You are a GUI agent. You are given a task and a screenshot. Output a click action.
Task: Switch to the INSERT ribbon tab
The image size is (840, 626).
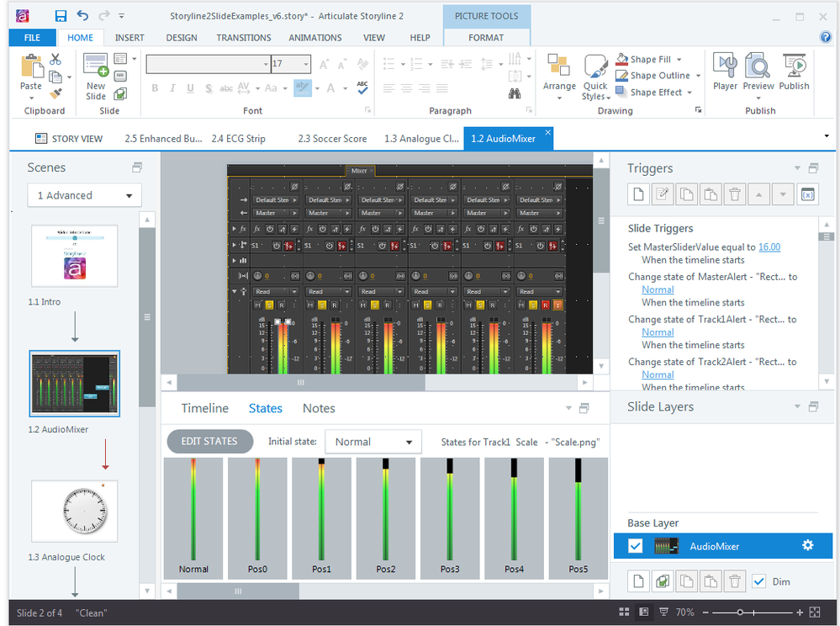pos(129,38)
